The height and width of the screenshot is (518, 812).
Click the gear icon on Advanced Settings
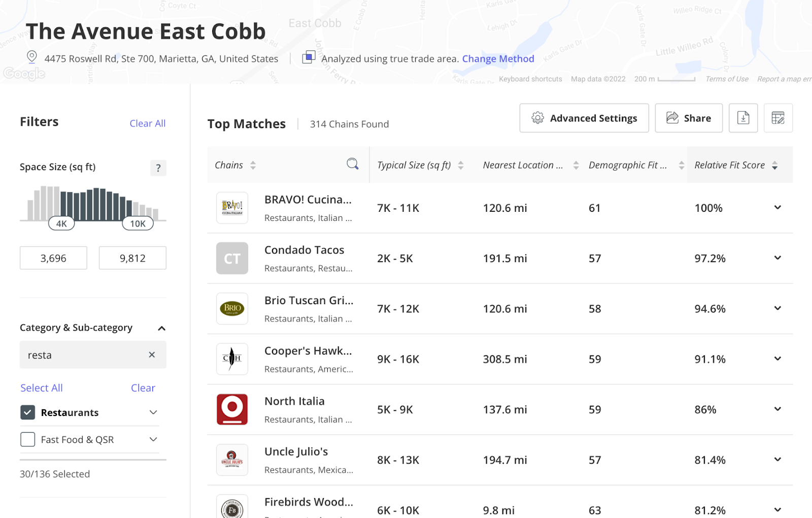click(536, 118)
